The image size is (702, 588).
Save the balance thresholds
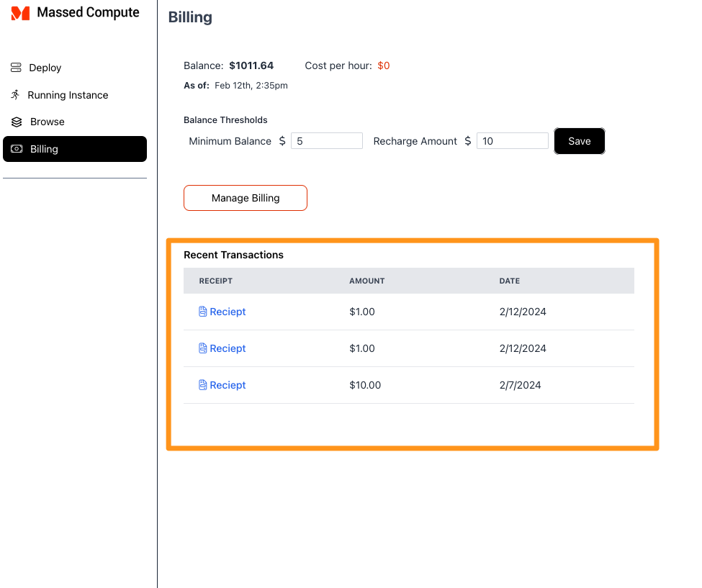point(580,141)
